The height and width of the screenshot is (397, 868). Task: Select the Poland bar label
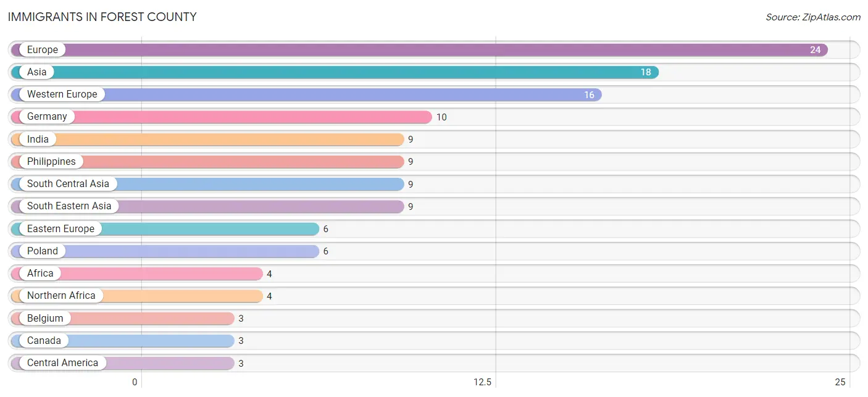pos(43,251)
